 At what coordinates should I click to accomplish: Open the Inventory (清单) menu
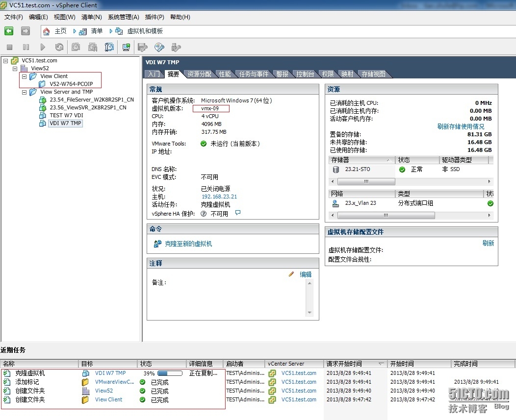(x=92, y=17)
